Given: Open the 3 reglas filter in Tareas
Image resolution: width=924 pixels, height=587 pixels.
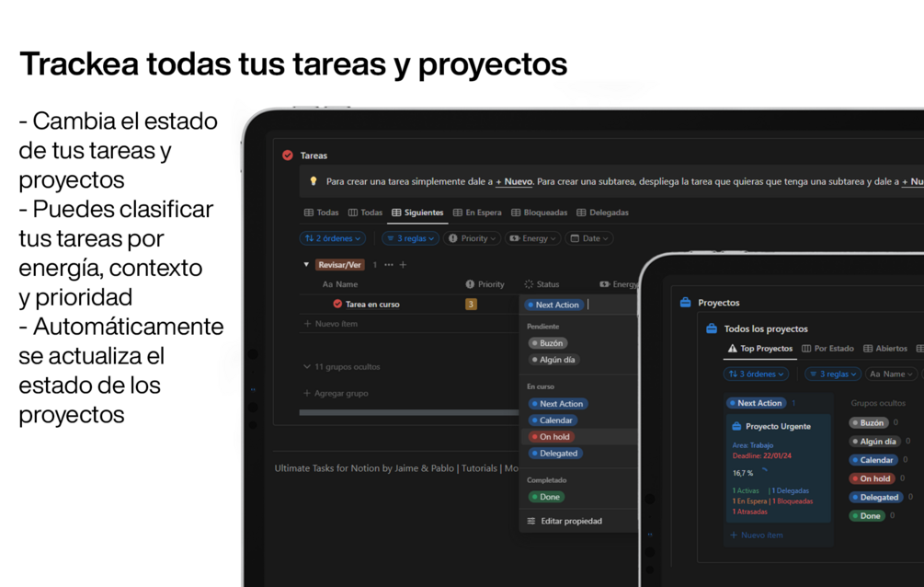Looking at the screenshot, I should (x=410, y=238).
